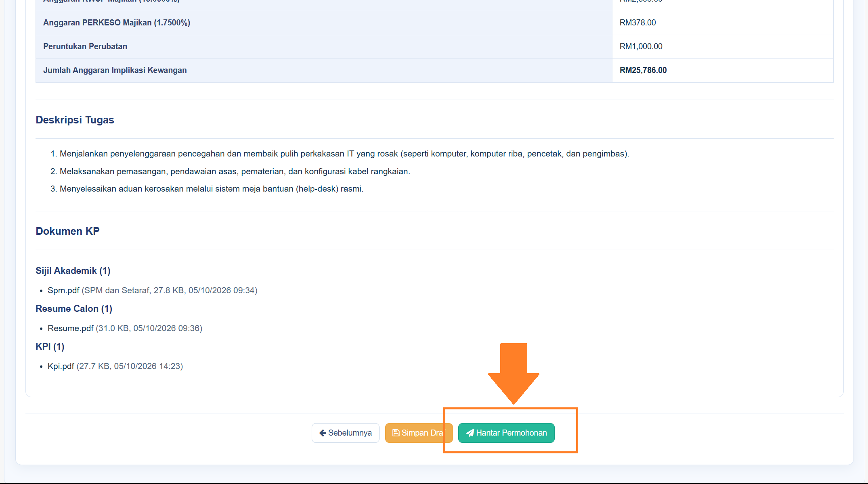Screen dimensions: 868x484
Task: Click the left-arrow icon on Sebelumnya
Action: point(323,433)
